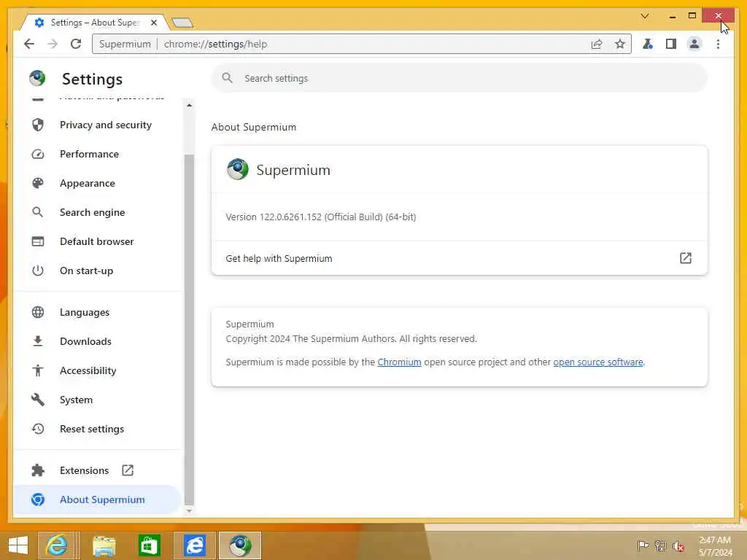Launch the File Explorer taskbar icon
Viewport: 747px width, 560px height.
tap(104, 545)
